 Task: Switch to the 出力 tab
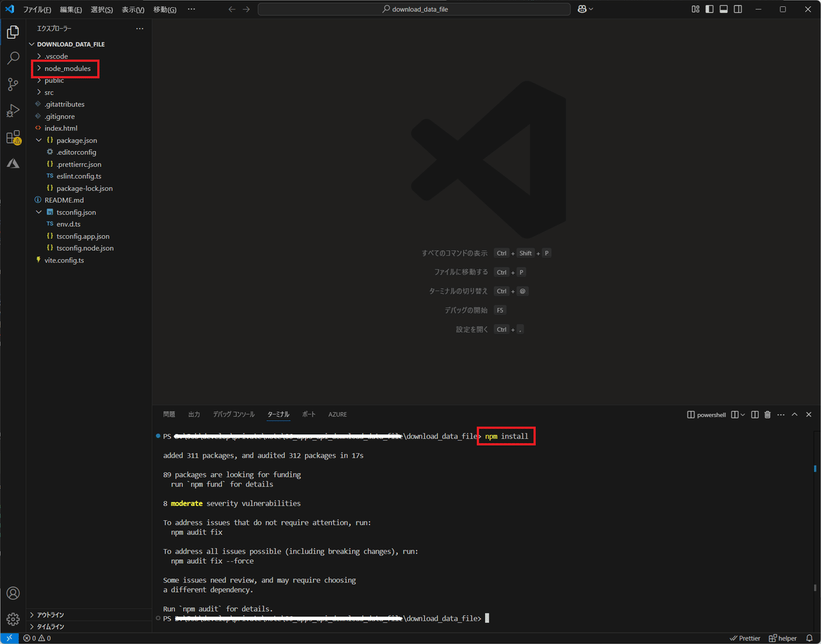click(x=194, y=414)
